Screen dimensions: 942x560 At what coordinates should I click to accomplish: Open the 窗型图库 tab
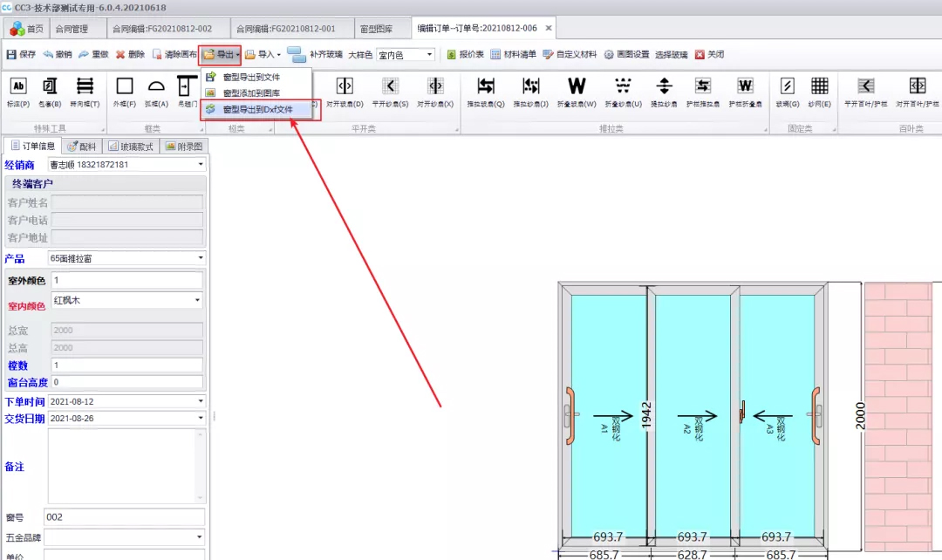pos(379,28)
